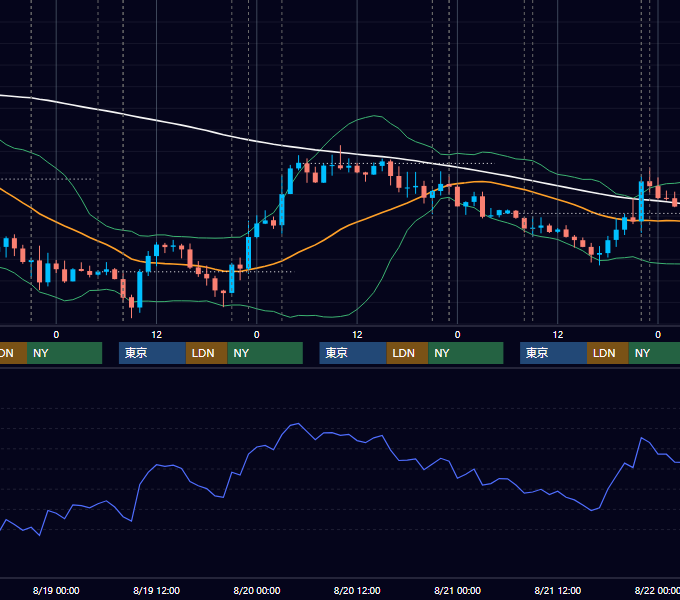This screenshot has width=680, height=600.
Task: Select the 東京 session block on 8/21
Action: pos(553,353)
